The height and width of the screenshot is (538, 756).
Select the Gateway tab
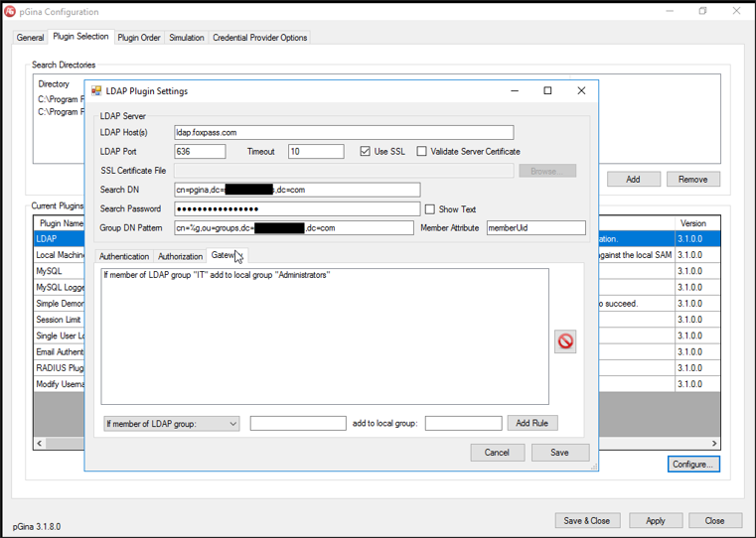click(227, 255)
